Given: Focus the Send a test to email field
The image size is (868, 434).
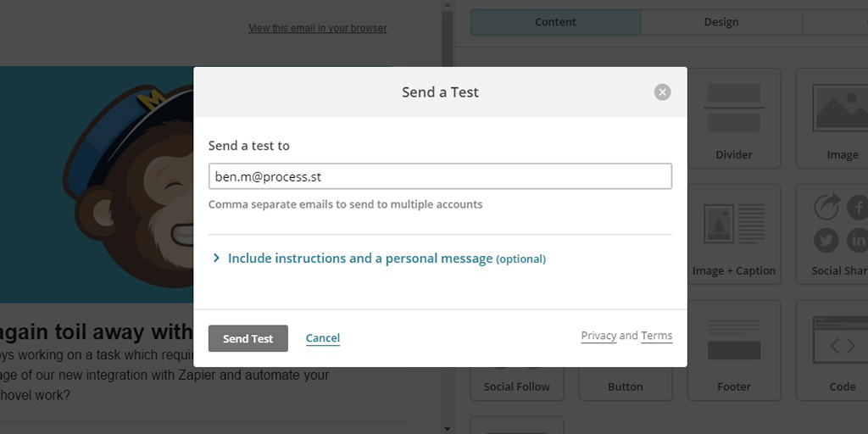Looking at the screenshot, I should pyautogui.click(x=440, y=176).
